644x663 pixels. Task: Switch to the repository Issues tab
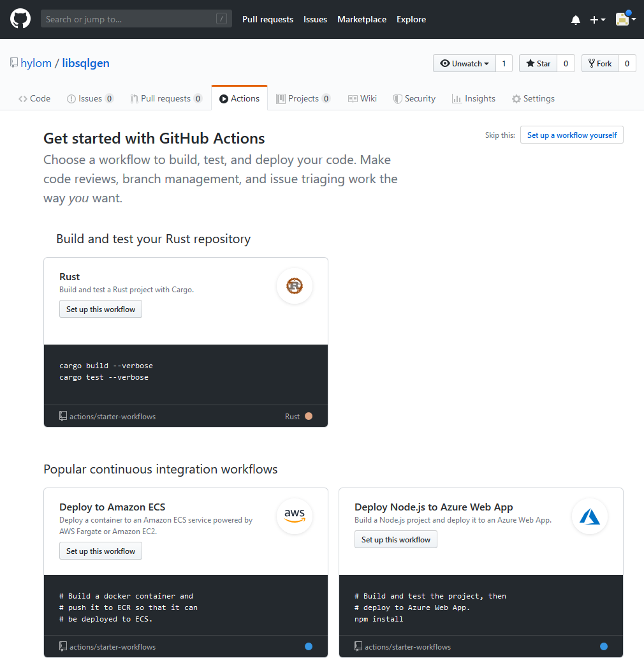pos(90,98)
